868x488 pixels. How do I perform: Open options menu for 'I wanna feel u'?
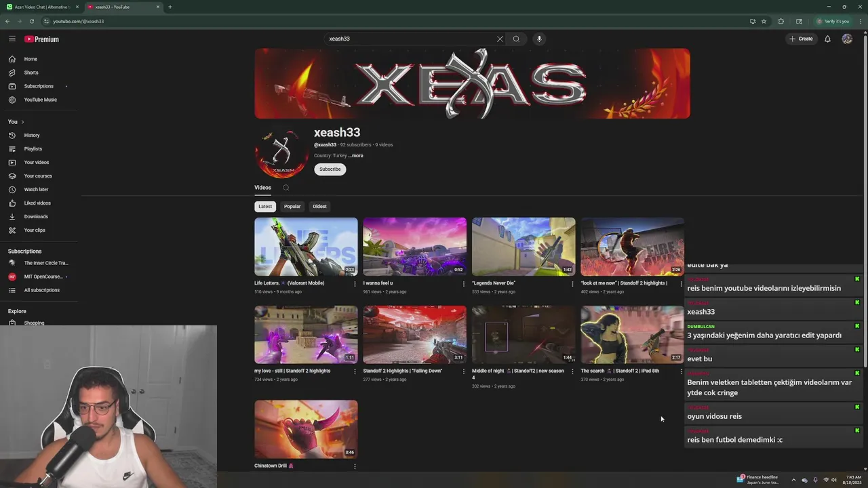464,284
